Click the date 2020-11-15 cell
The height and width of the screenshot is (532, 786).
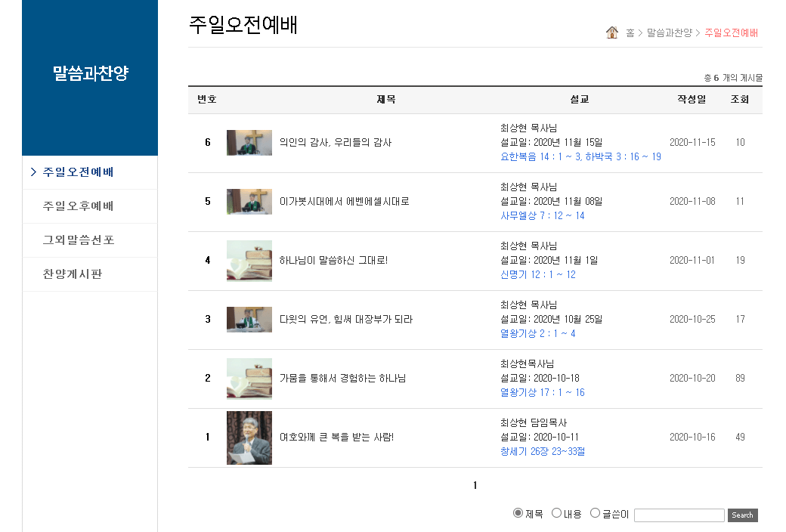pyautogui.click(x=692, y=142)
